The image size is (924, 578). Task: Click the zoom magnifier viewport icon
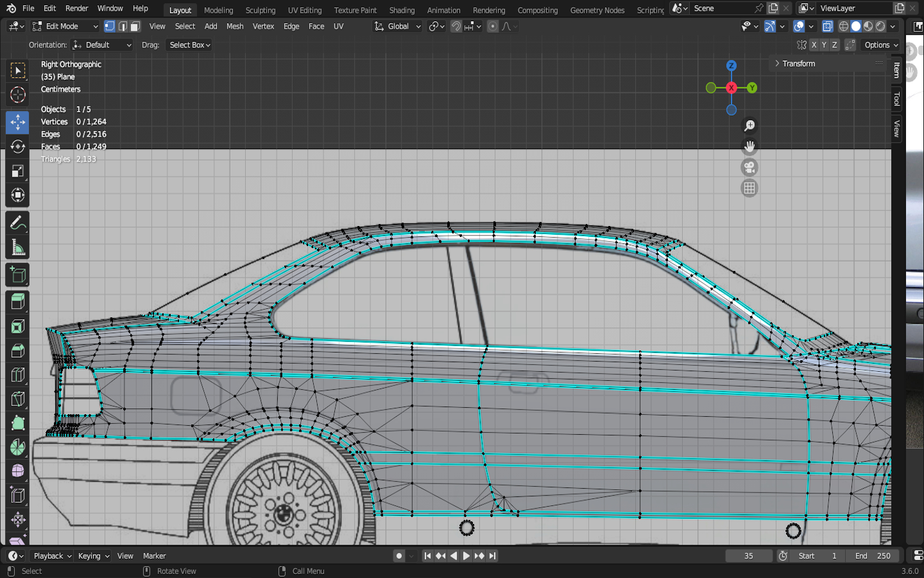click(x=749, y=126)
